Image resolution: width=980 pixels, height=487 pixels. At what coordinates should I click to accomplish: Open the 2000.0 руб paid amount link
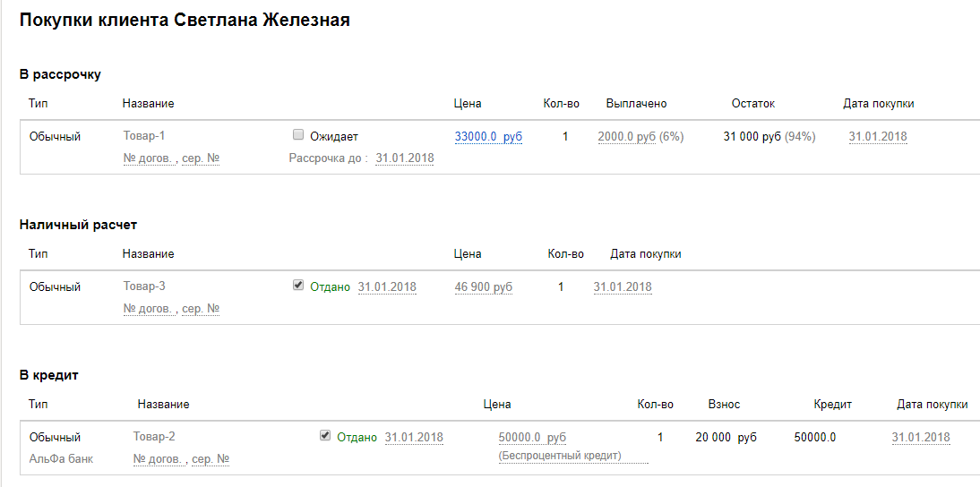pyautogui.click(x=626, y=137)
